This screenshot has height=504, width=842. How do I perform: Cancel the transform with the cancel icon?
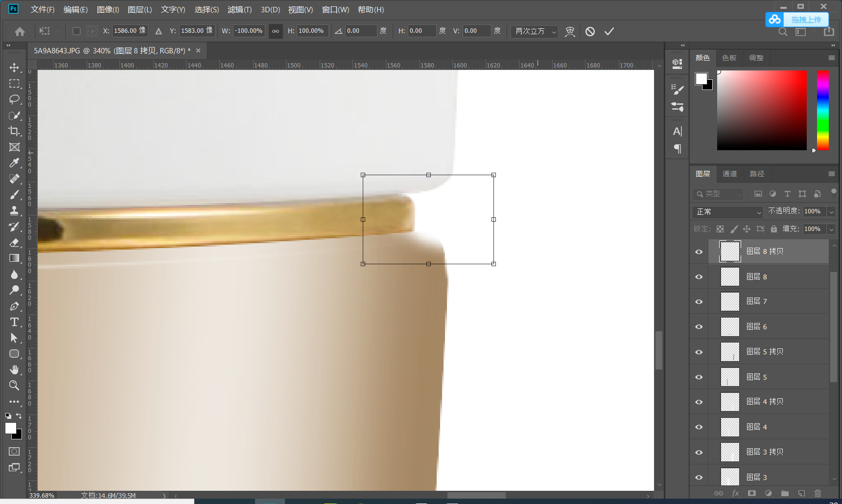pyautogui.click(x=590, y=31)
